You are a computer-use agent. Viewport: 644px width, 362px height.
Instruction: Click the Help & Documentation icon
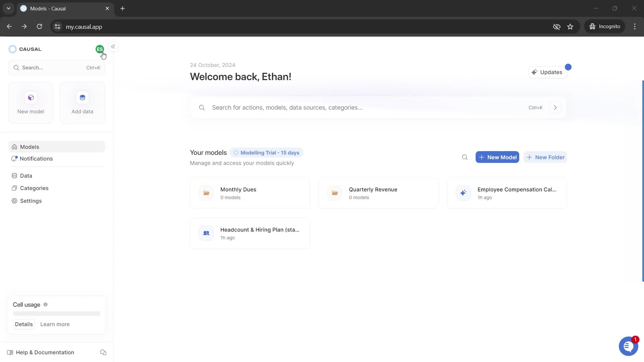click(x=10, y=352)
